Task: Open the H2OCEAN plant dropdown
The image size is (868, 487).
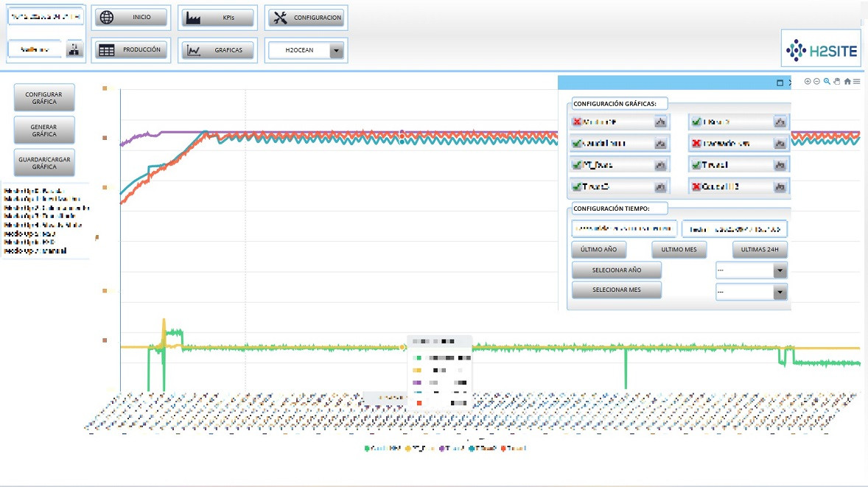Action: [337, 51]
